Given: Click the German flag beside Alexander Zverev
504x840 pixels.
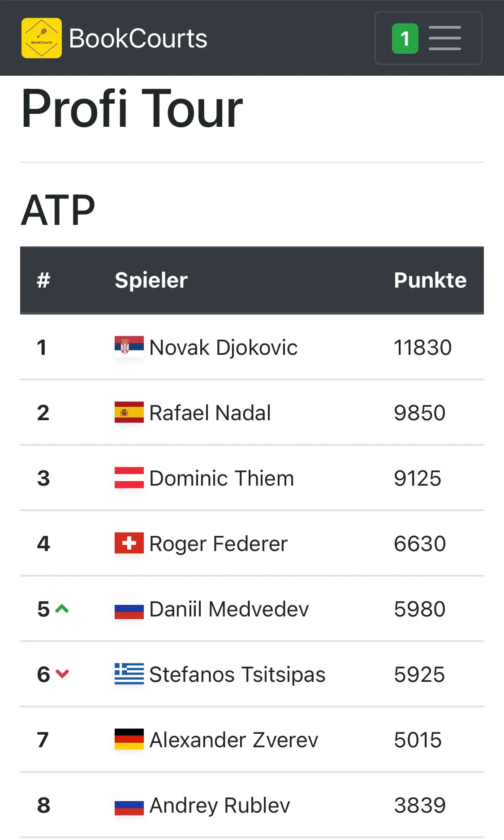Looking at the screenshot, I should coord(129,739).
